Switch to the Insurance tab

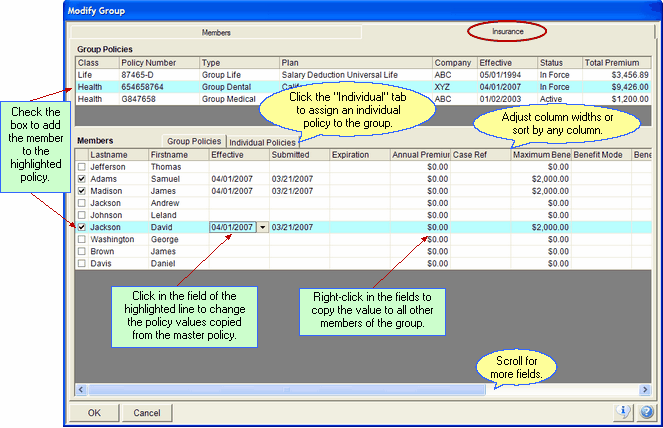507,31
